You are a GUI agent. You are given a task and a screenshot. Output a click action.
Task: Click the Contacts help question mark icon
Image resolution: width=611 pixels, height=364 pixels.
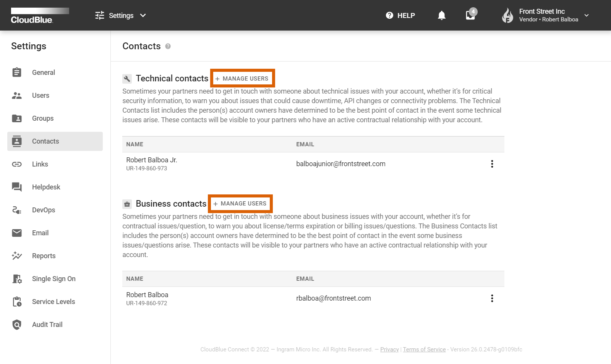point(168,46)
